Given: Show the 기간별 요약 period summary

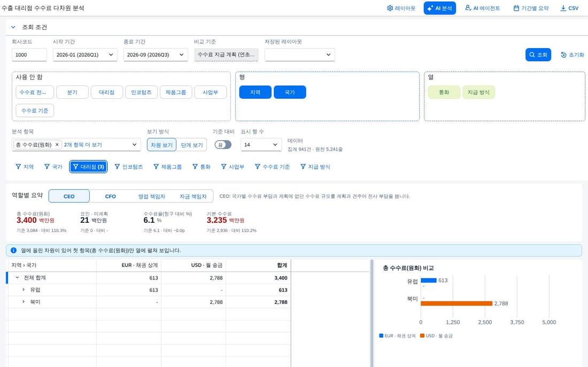Looking at the screenshot, I should 531,8.
